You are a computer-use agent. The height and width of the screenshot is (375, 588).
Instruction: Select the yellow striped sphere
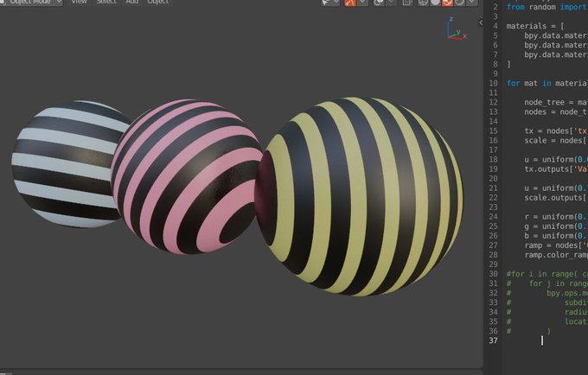click(x=359, y=197)
